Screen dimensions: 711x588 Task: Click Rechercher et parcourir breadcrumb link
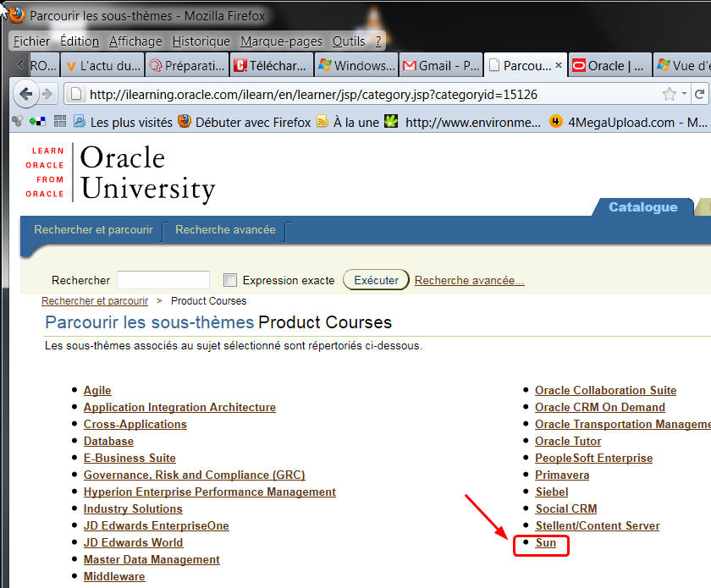pos(95,301)
